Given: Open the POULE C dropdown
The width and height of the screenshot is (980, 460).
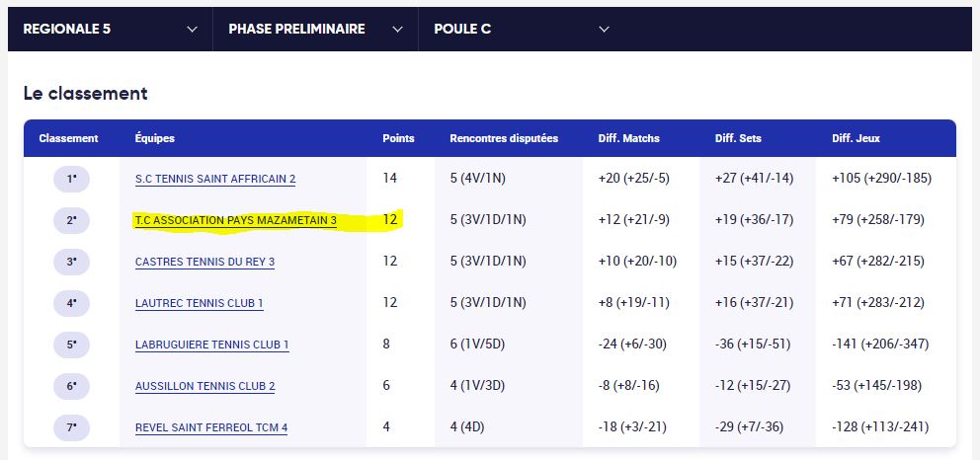Looking at the screenshot, I should coord(521,30).
